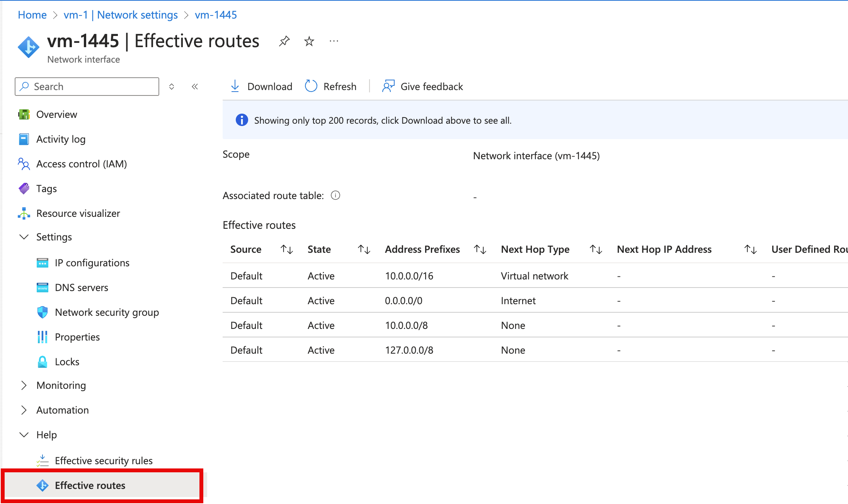The width and height of the screenshot is (848, 504).
Task: Click the Refresh circular arrow icon
Action: 311,86
